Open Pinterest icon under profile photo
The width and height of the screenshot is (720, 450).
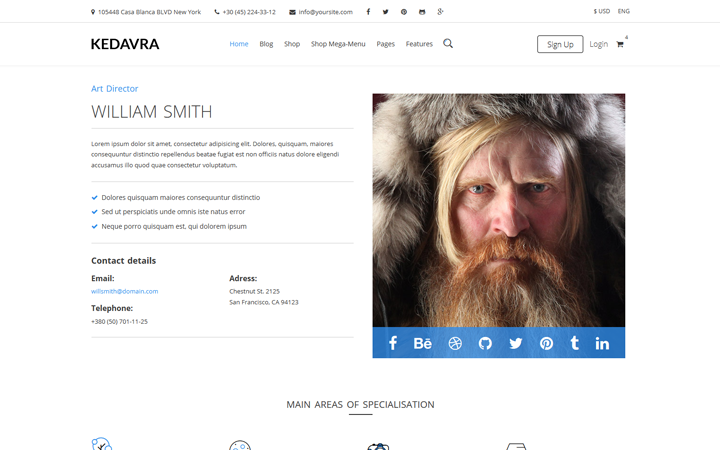[x=546, y=343]
